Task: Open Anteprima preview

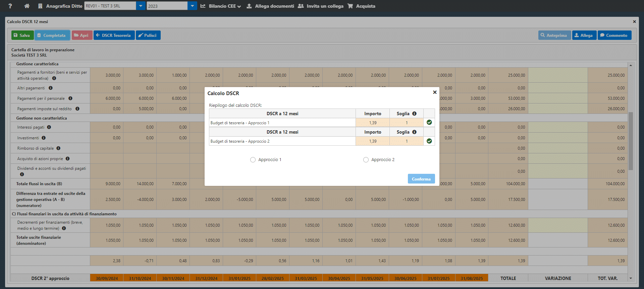Action: pyautogui.click(x=554, y=35)
